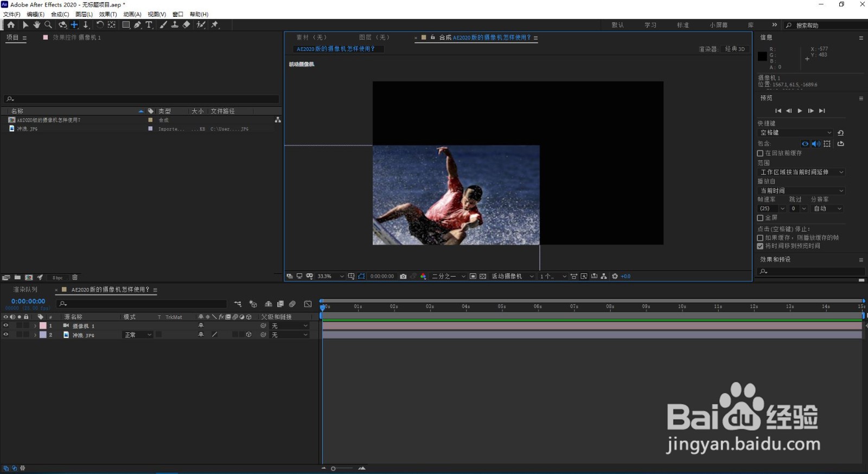Screen dimensions: 868x474
Task: Select the Orbit camera tool
Action: point(63,24)
